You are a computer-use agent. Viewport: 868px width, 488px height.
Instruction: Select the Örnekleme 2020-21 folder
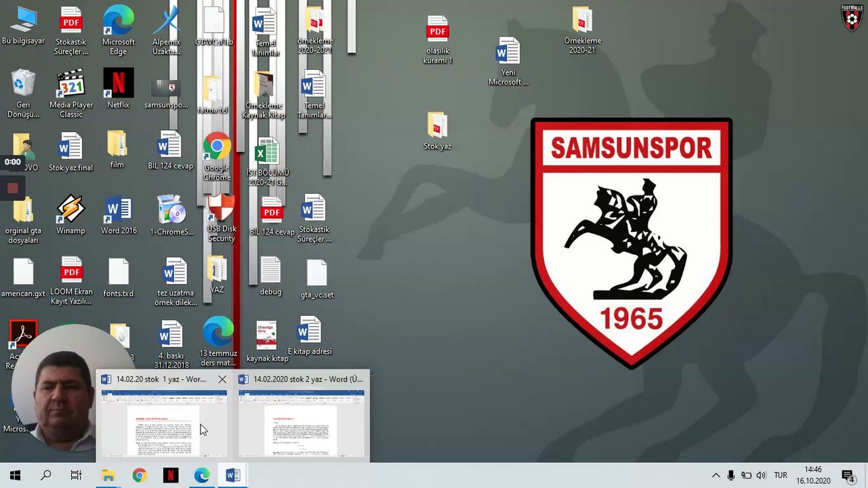pos(582,30)
